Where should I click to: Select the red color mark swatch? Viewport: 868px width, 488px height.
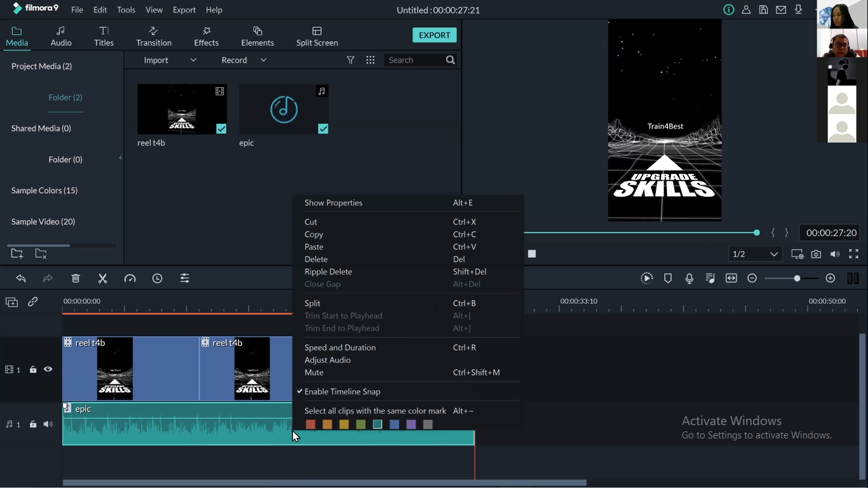tap(311, 424)
